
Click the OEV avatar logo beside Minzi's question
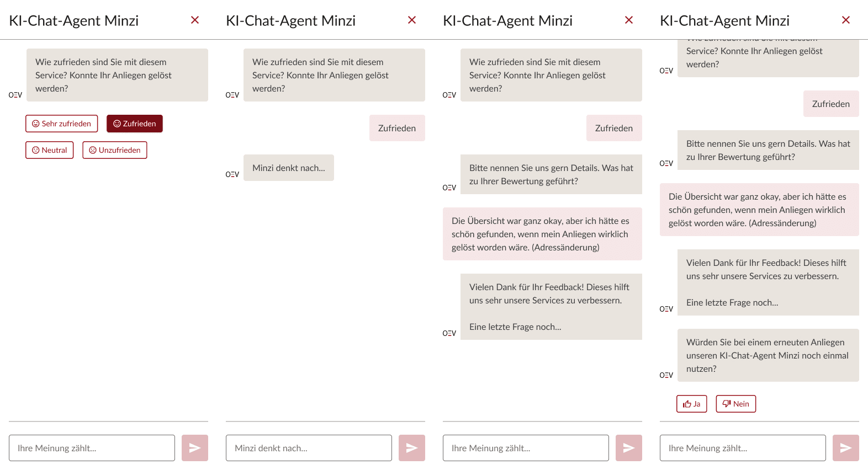(15, 95)
